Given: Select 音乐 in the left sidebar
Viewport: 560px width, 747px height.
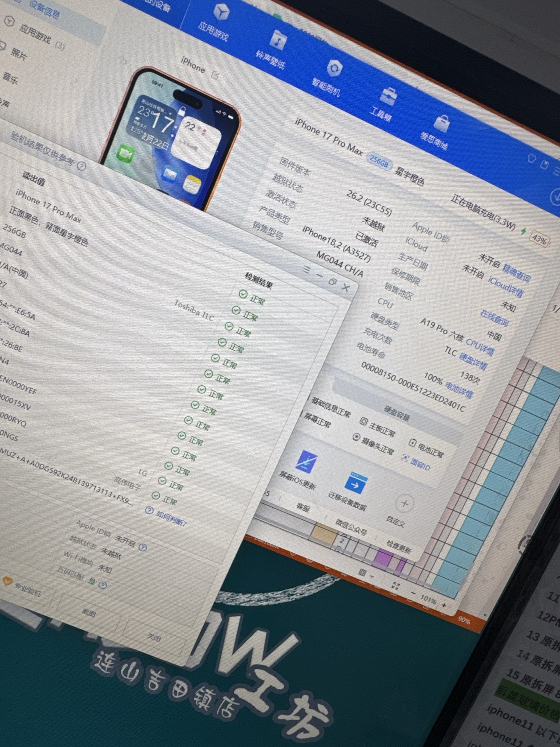Looking at the screenshot, I should [10, 78].
